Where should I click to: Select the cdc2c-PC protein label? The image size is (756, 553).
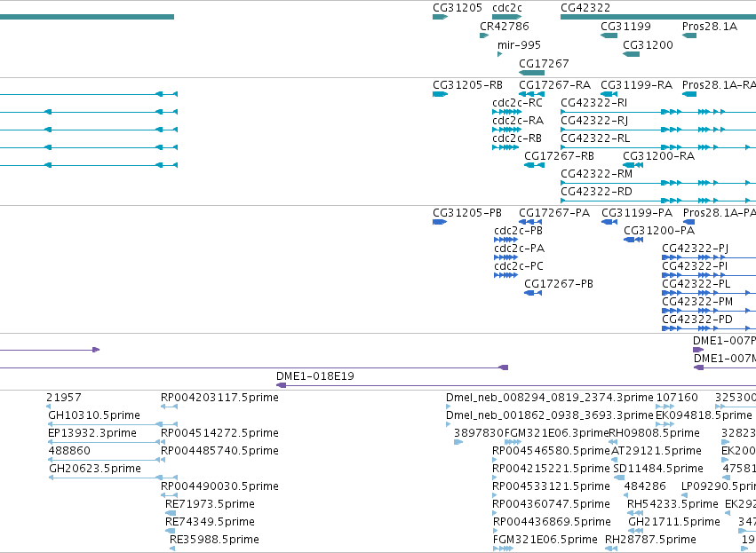click(519, 266)
